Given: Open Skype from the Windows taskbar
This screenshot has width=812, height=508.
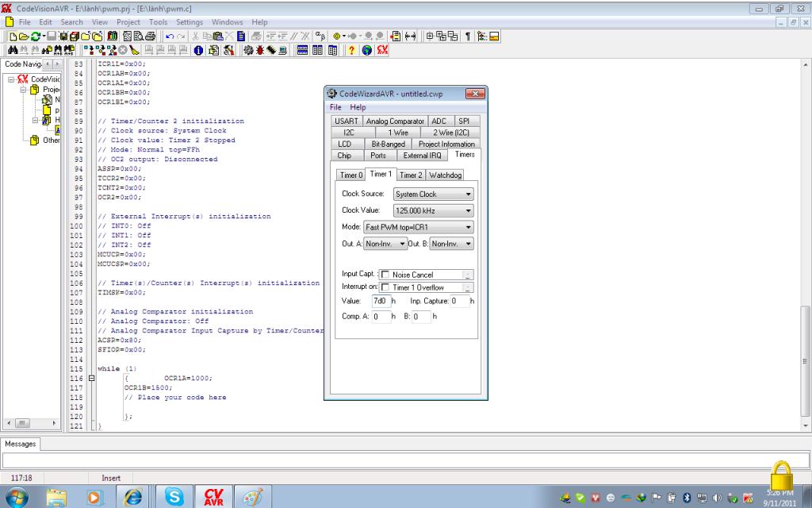Looking at the screenshot, I should pyautogui.click(x=174, y=496).
